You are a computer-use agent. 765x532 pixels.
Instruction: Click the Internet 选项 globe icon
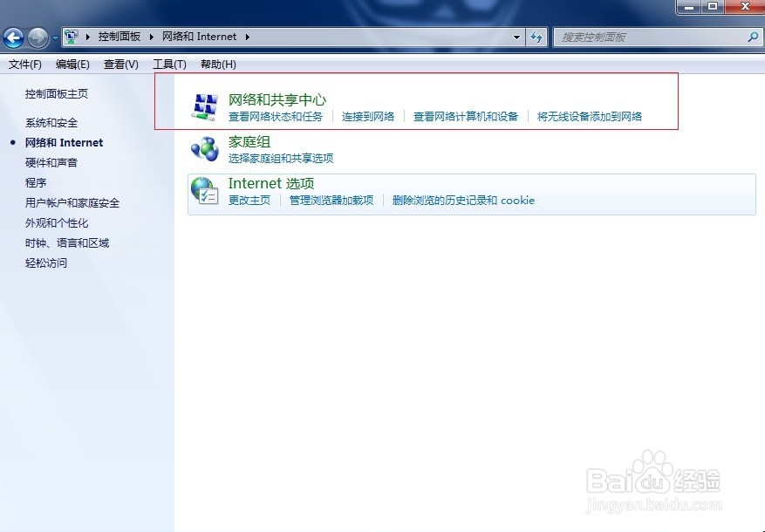click(x=204, y=190)
